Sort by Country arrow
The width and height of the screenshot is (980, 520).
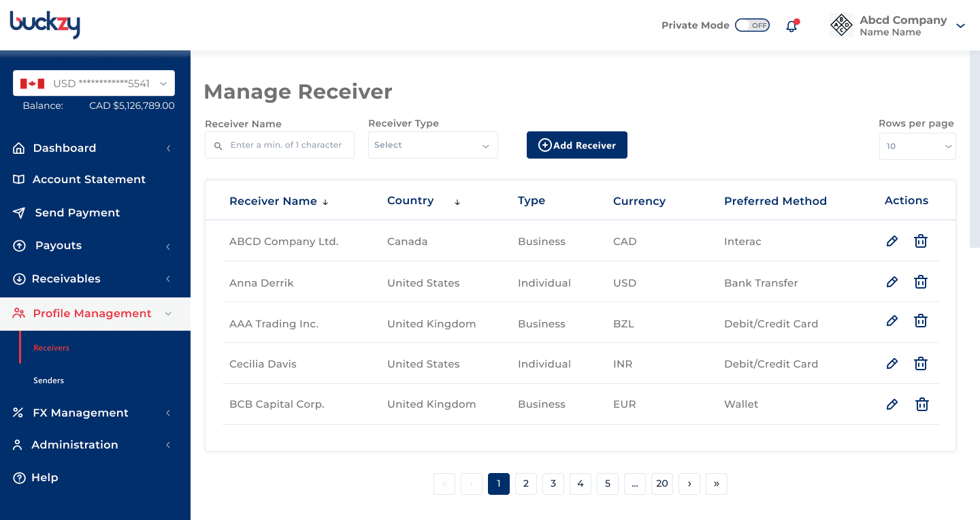tap(457, 202)
